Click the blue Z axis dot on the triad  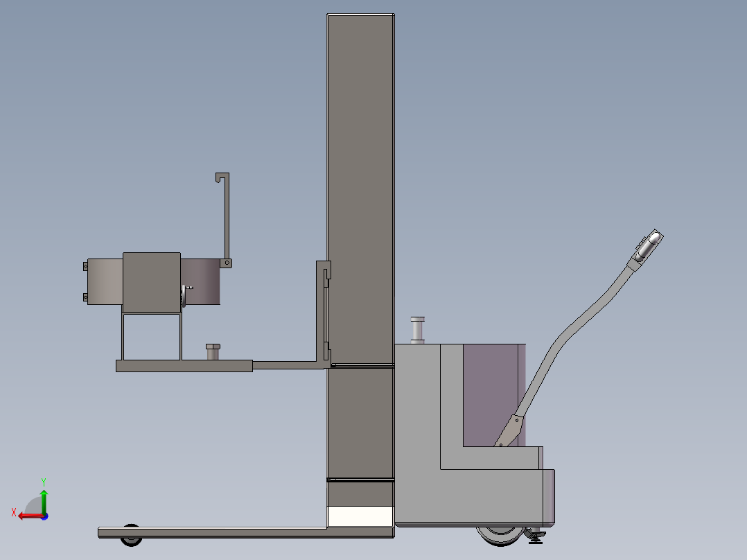coord(45,516)
